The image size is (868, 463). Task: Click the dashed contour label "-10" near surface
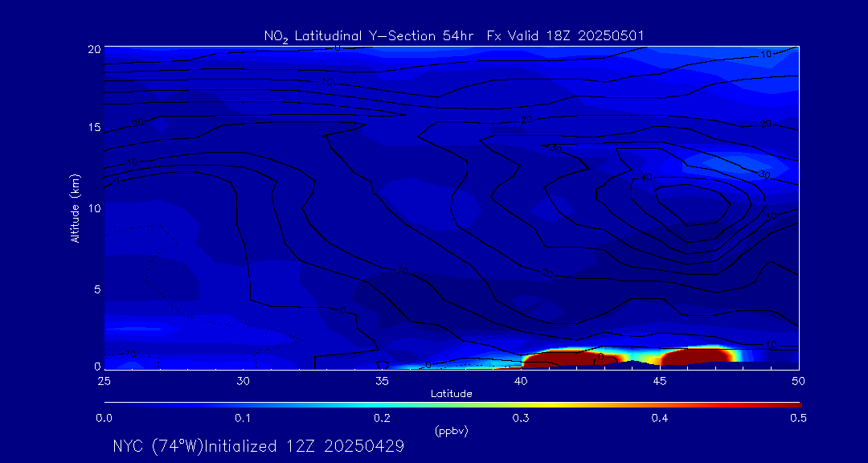coord(129,354)
